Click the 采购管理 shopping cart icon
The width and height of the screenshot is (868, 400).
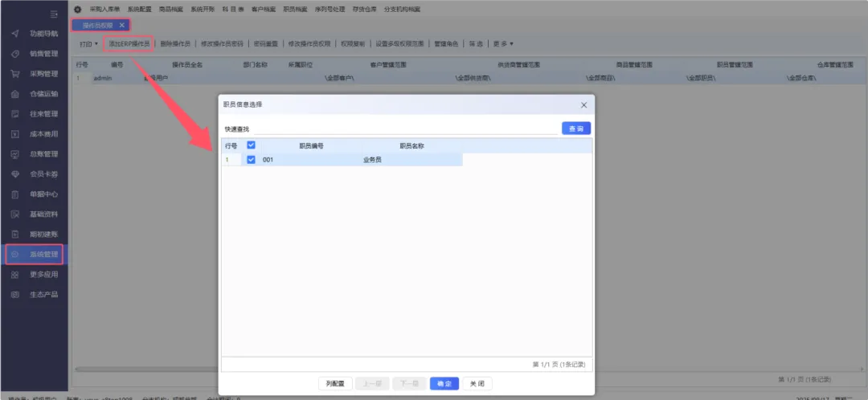(14, 75)
